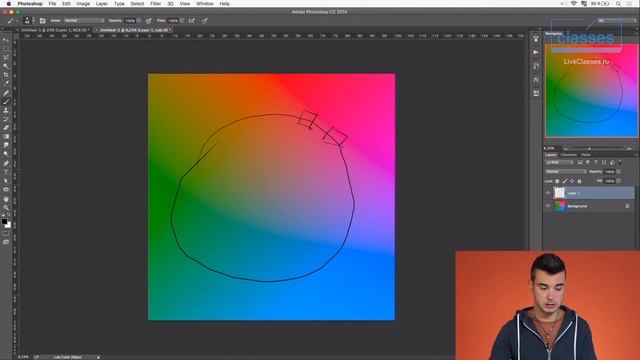Open the Image menu

click(83, 4)
